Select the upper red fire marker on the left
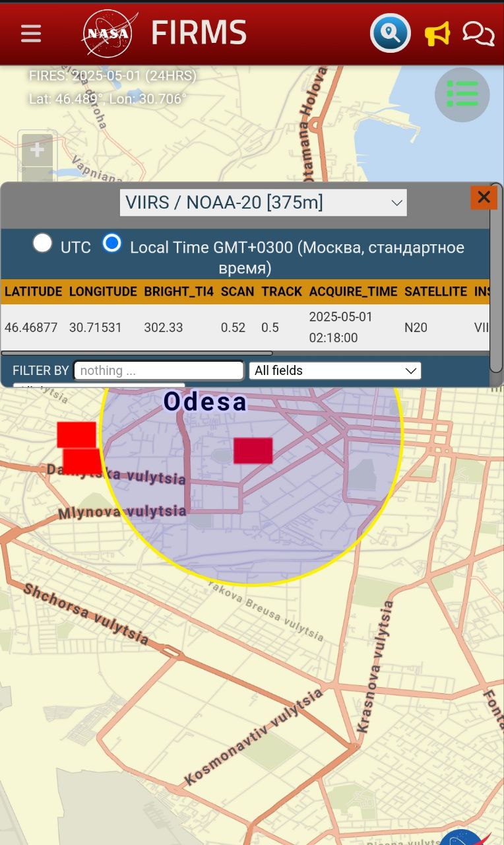Image resolution: width=504 pixels, height=845 pixels. coord(77,435)
